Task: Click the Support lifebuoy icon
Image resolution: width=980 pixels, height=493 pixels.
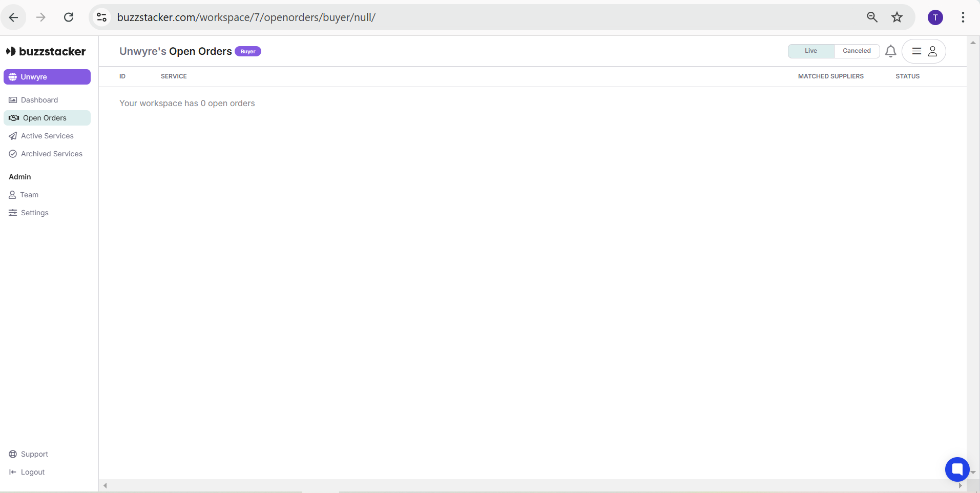Action: [x=13, y=454]
